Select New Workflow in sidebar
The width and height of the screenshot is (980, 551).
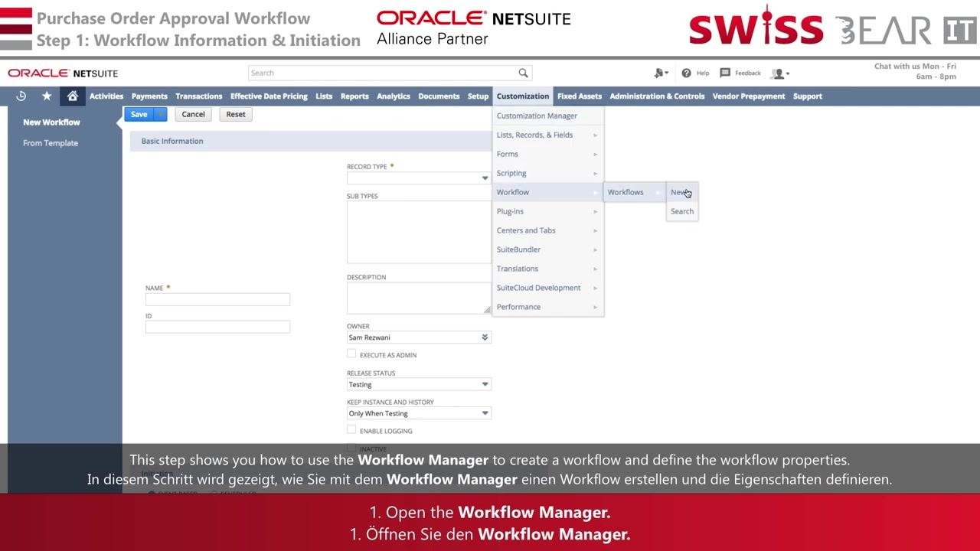pyautogui.click(x=51, y=122)
